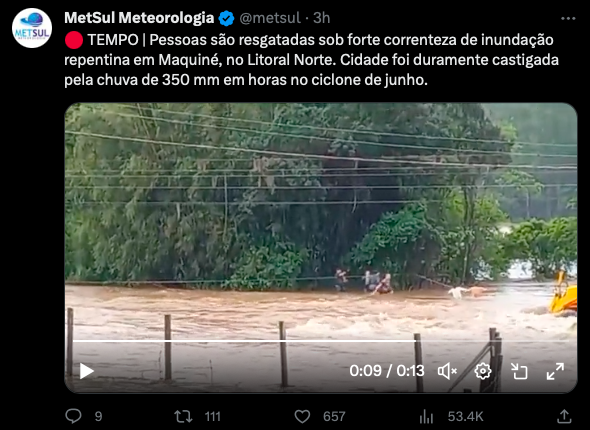Image resolution: width=590 pixels, height=430 pixels.
Task: Open the three-dot more options menu
Action: (568, 18)
